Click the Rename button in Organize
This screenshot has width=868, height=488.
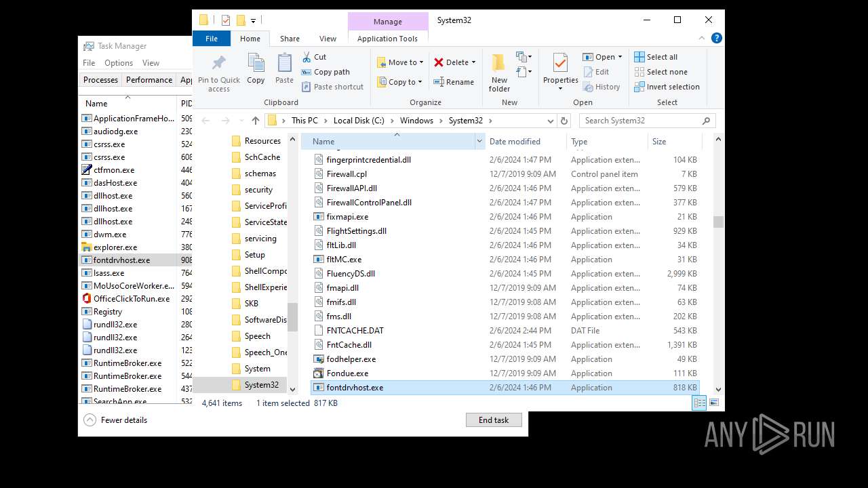coord(454,82)
